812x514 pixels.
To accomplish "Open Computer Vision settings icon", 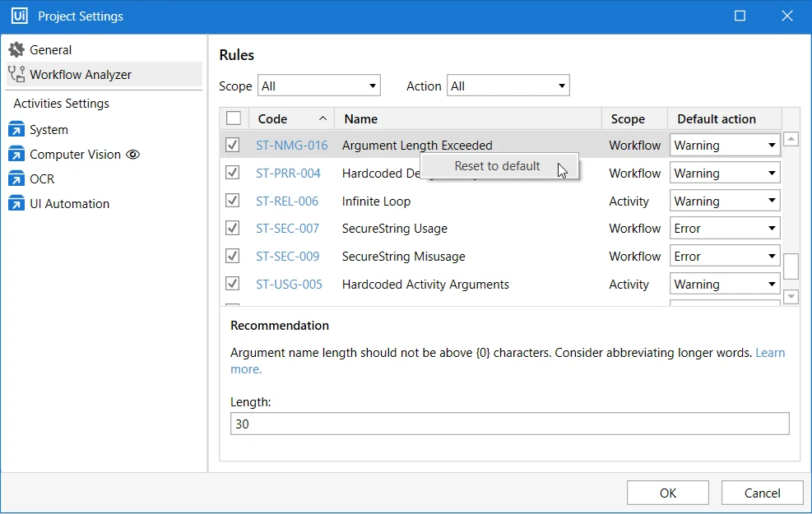I will 16,155.
